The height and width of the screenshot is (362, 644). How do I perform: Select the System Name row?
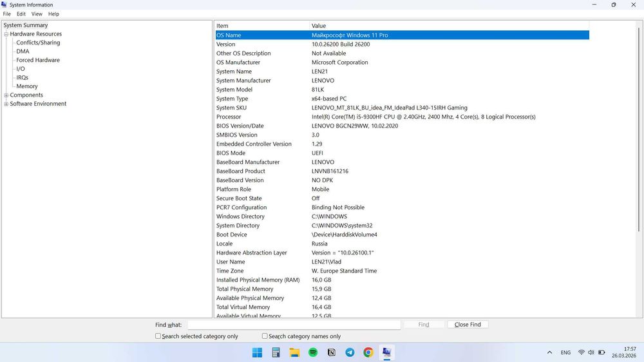[x=402, y=71]
